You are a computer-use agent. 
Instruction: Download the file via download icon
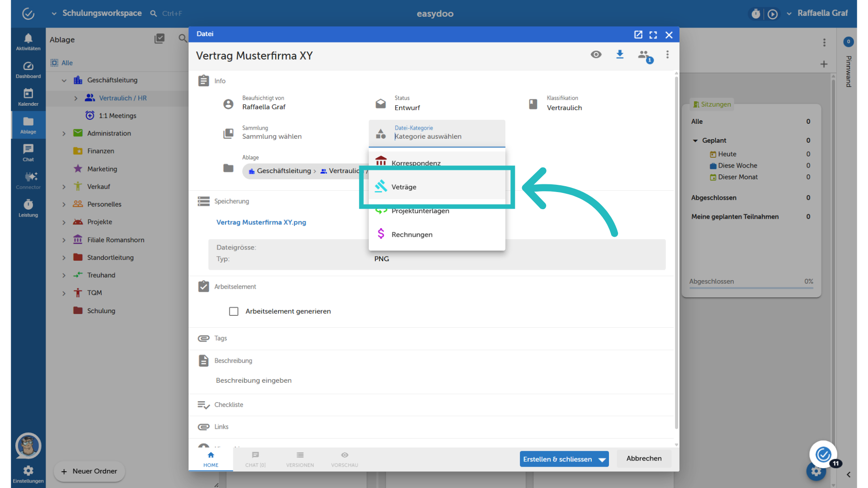620,55
